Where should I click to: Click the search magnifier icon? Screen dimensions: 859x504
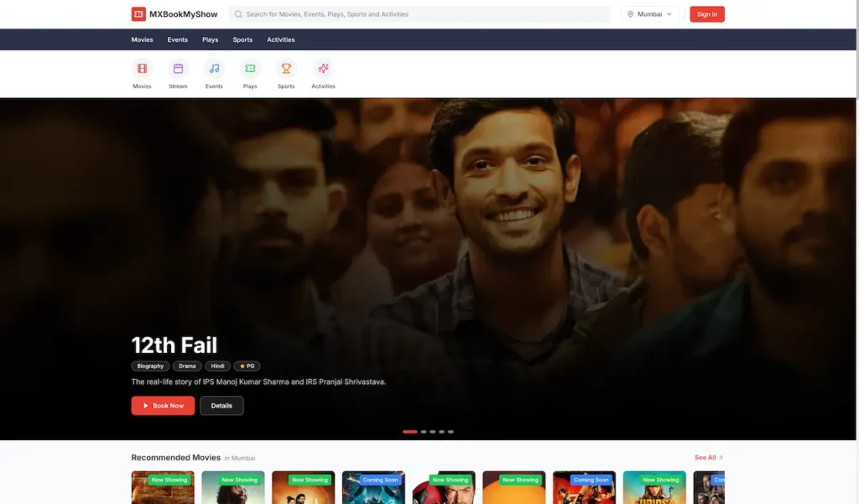[x=238, y=14]
